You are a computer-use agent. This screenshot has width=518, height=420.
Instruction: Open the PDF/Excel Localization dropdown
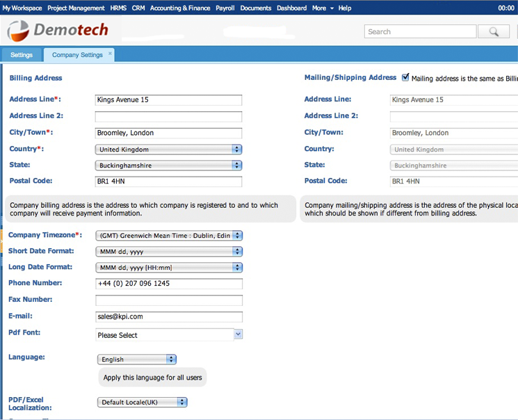coord(142,402)
